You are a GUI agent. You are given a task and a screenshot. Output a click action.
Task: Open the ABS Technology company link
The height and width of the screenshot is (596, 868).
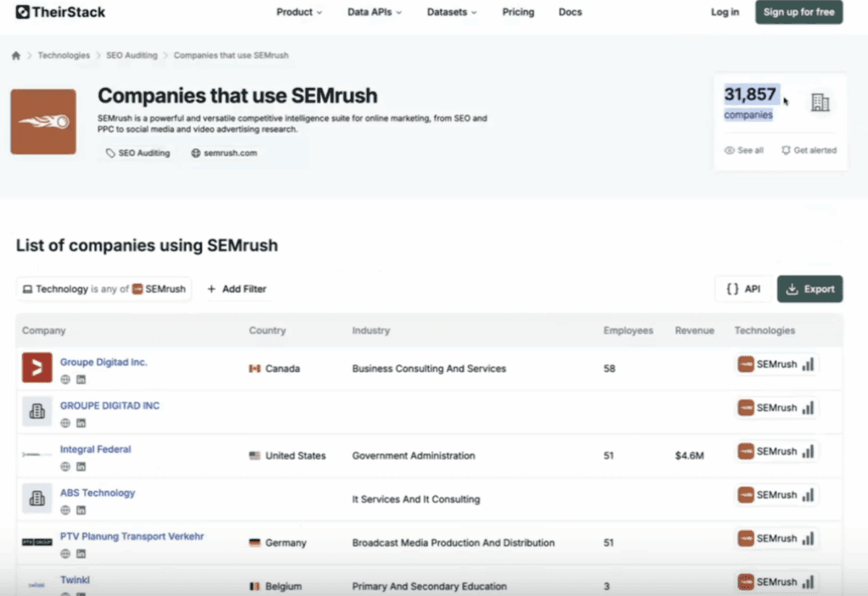point(97,493)
